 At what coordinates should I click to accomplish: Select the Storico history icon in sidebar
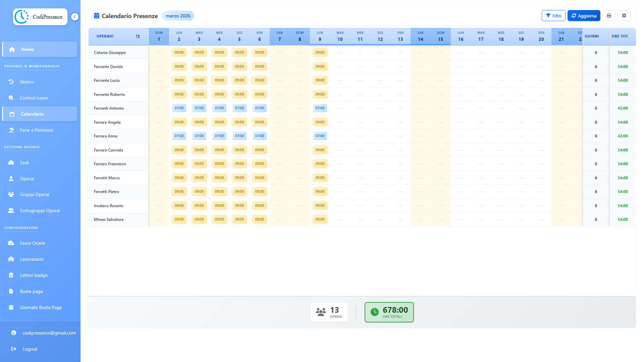11,82
